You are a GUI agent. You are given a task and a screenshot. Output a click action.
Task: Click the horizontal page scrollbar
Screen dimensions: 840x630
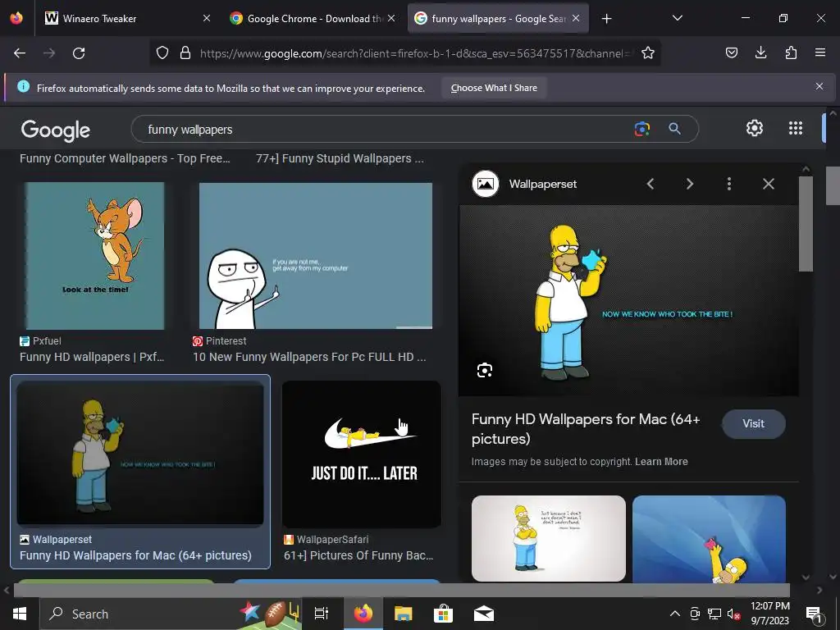[x=401, y=590]
